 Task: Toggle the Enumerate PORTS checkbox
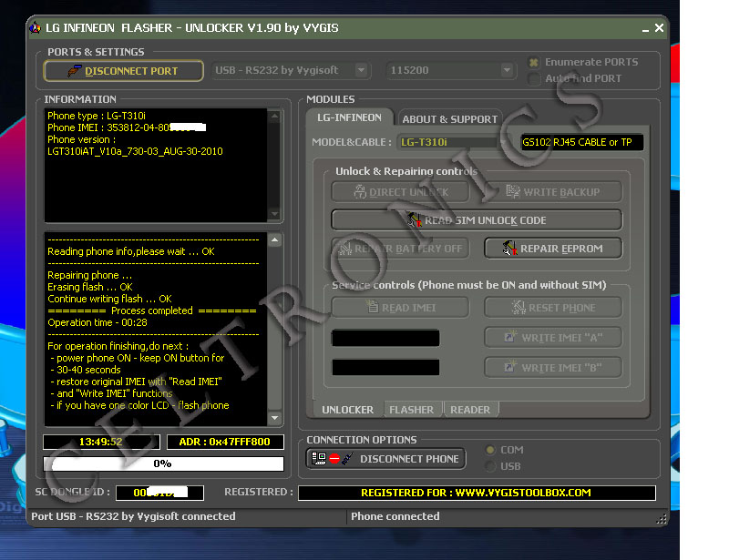(x=534, y=62)
